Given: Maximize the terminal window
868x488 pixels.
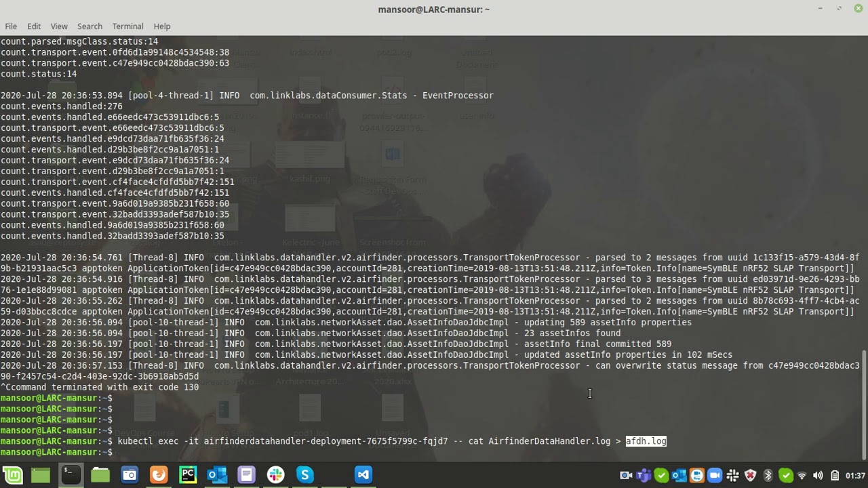Looking at the screenshot, I should pyautogui.click(x=840, y=9).
